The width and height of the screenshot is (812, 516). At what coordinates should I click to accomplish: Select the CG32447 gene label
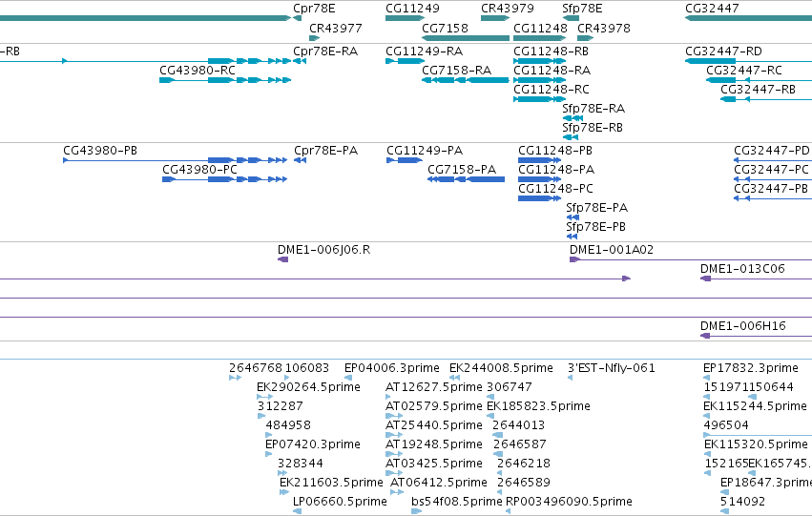pos(712,9)
